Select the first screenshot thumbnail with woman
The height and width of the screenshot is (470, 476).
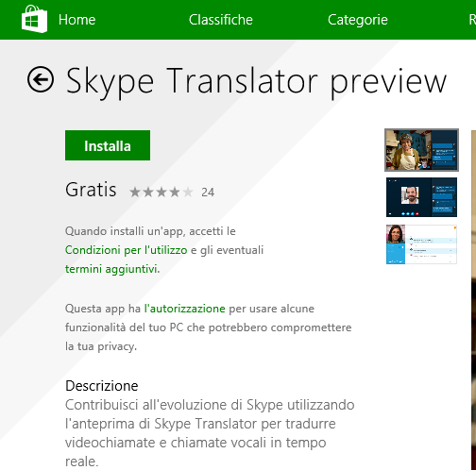[x=421, y=150]
